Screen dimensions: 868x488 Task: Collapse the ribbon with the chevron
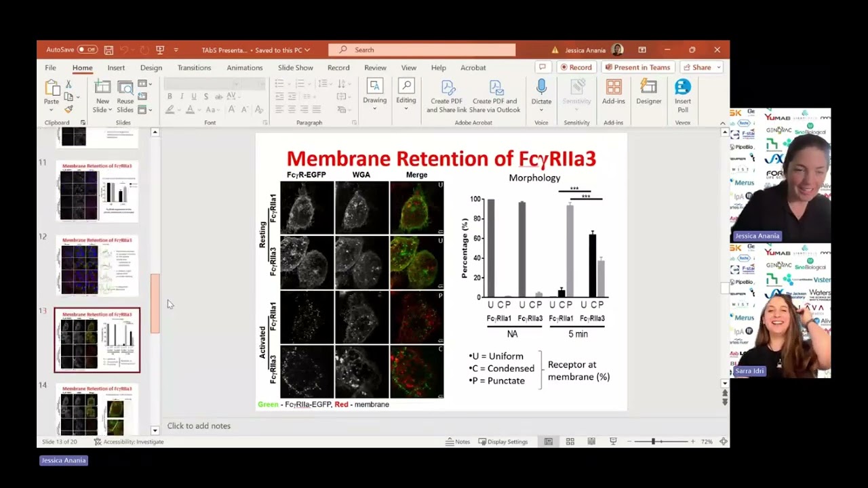(x=723, y=123)
